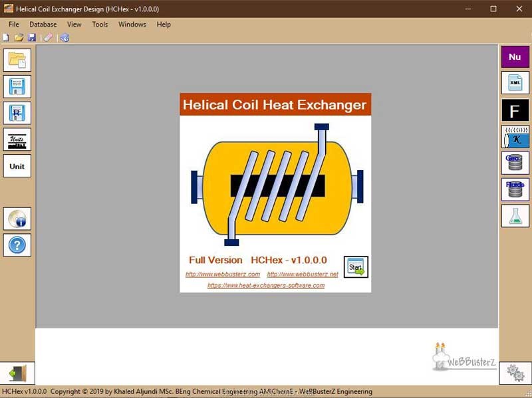The image size is (532, 398).
Task: Open the Fluids database icon
Action: click(x=515, y=189)
